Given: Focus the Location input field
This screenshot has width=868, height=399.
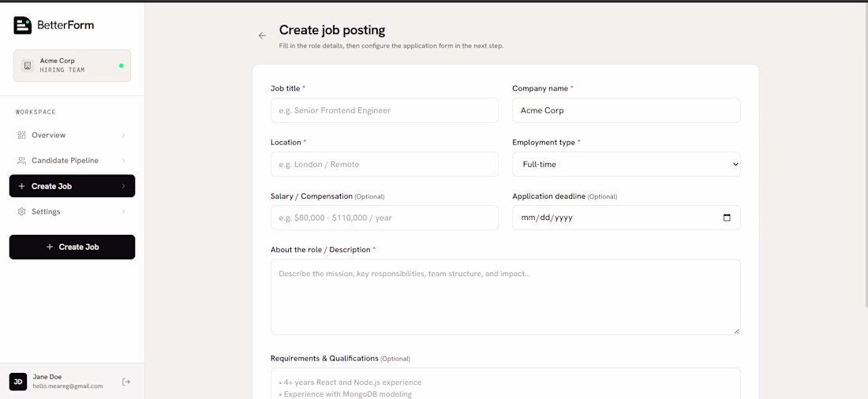Looking at the screenshot, I should point(385,164).
